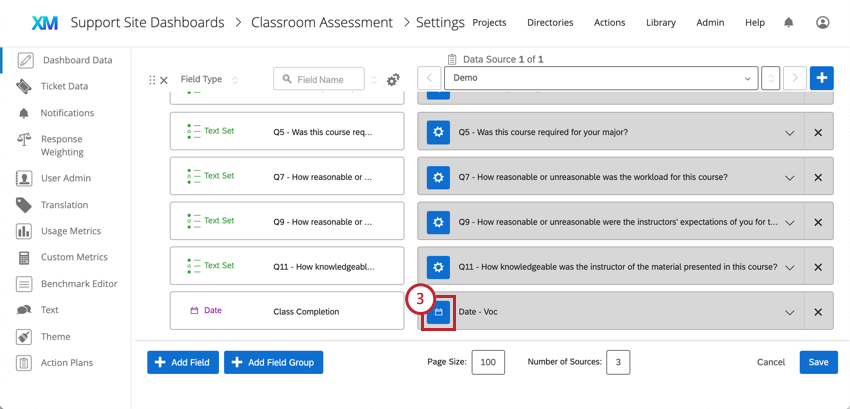Image resolution: width=850 pixels, height=409 pixels.
Task: Open the Demo data source dropdown
Action: tap(601, 78)
